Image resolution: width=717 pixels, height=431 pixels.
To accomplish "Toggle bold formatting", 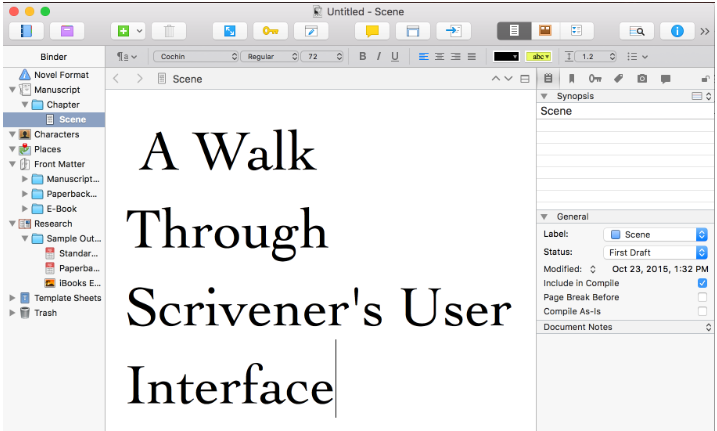I will tap(363, 56).
